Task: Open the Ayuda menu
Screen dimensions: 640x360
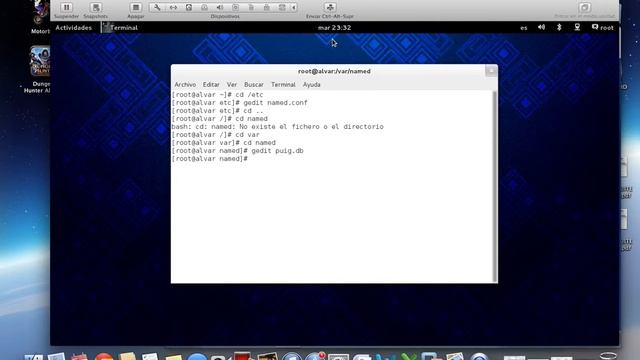Action: pos(311,84)
